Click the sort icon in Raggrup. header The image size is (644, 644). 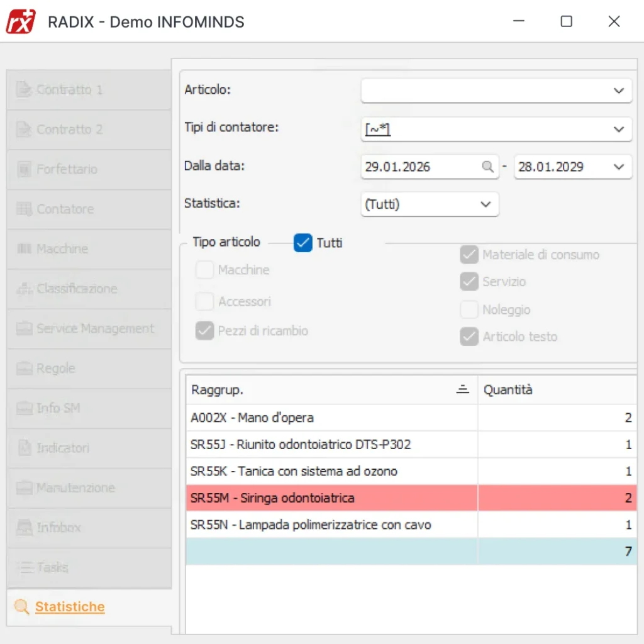click(462, 390)
